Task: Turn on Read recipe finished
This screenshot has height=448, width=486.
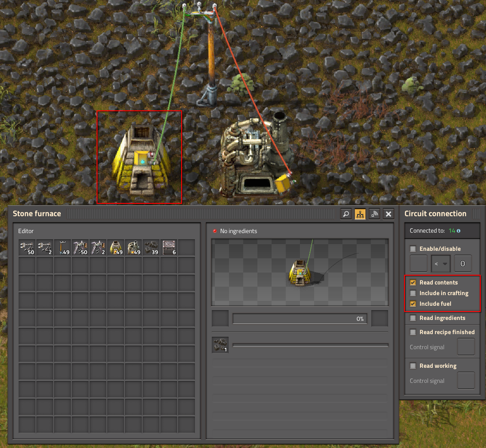Action: point(413,332)
